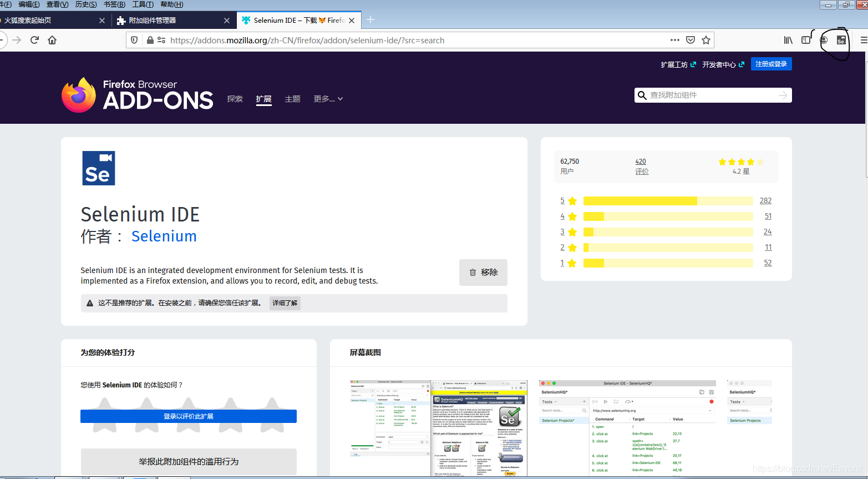This screenshot has height=479, width=868.
Task: Click the 查找附加组件 search field
Action: click(x=713, y=95)
